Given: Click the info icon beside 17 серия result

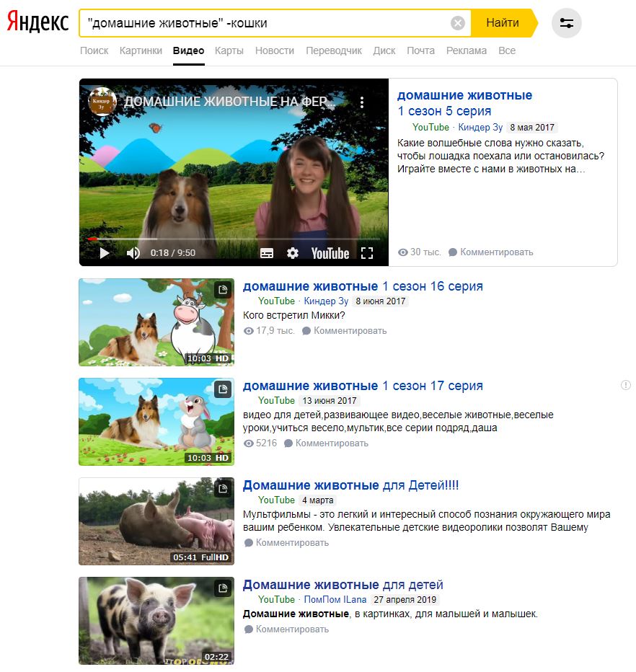Looking at the screenshot, I should click(x=626, y=386).
